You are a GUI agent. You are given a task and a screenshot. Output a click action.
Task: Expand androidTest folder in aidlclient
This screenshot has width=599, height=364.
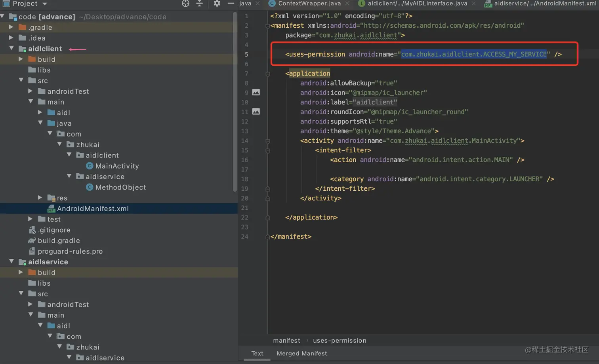point(31,91)
